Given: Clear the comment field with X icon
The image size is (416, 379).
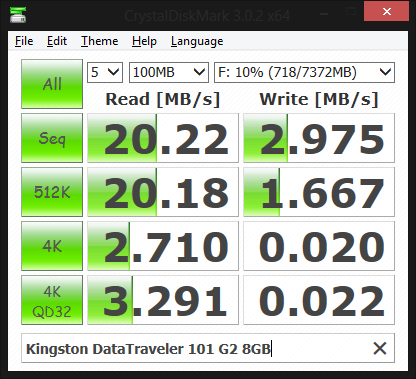Looking at the screenshot, I should pyautogui.click(x=380, y=349).
